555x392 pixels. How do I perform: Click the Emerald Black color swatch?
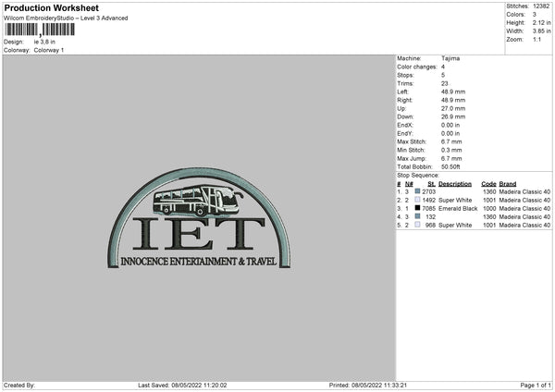[417, 208]
